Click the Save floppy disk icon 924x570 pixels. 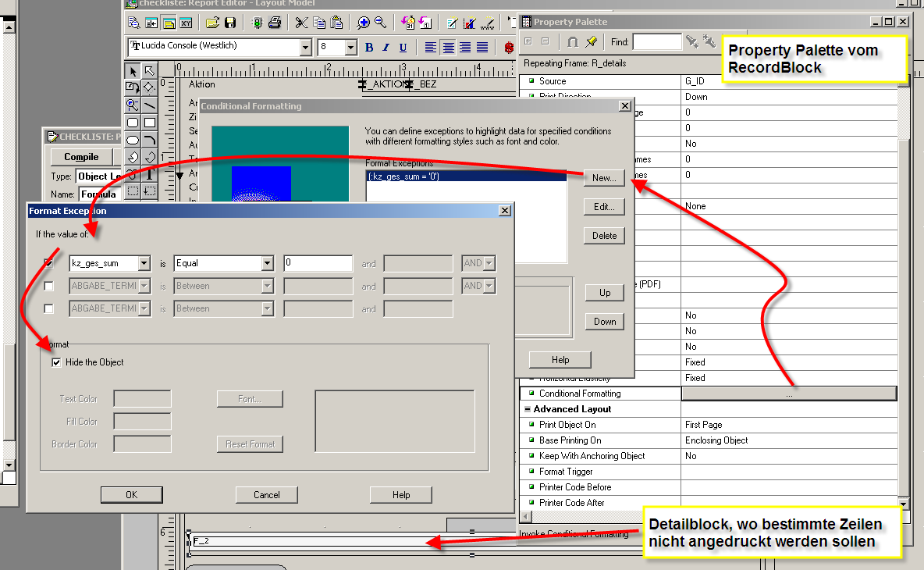(230, 23)
